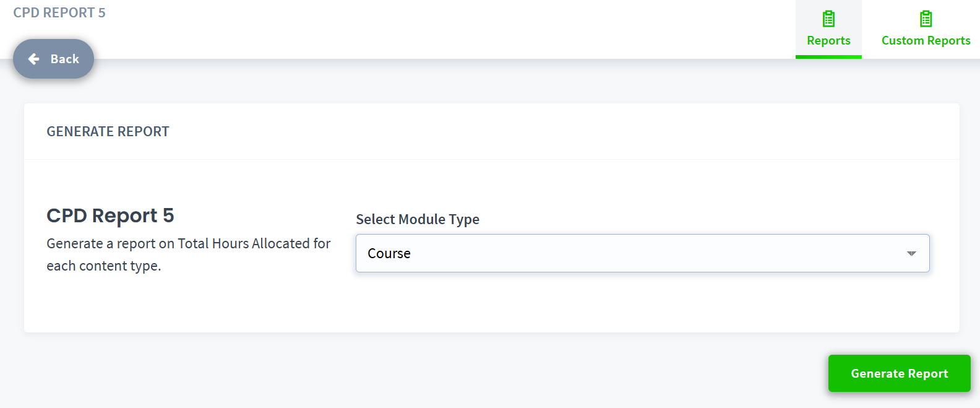Click the 'Total Hours Allocated' description line

pos(189,244)
